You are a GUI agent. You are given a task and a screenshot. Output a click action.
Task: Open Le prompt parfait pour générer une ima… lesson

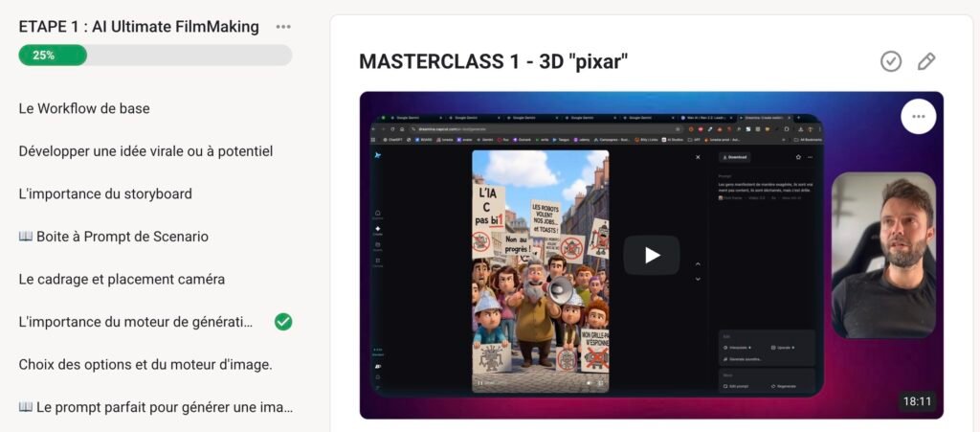tap(156, 408)
